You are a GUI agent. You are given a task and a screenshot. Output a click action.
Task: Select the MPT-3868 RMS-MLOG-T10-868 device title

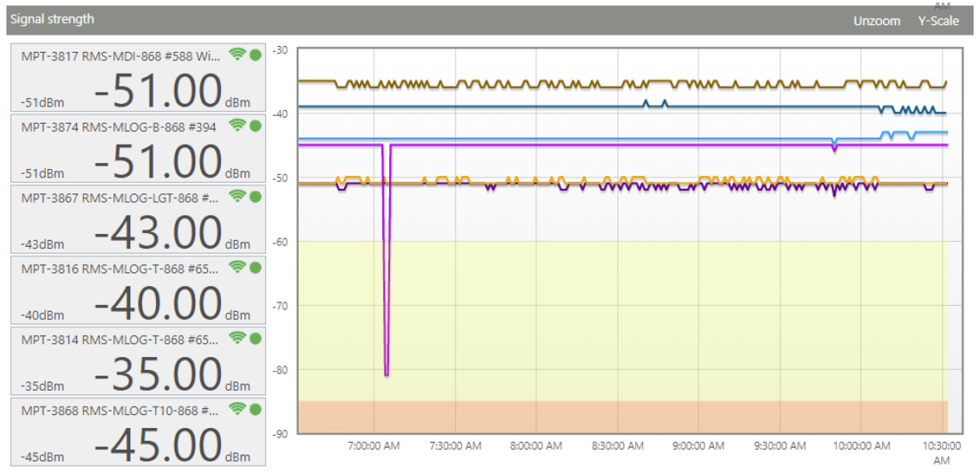[x=119, y=411]
